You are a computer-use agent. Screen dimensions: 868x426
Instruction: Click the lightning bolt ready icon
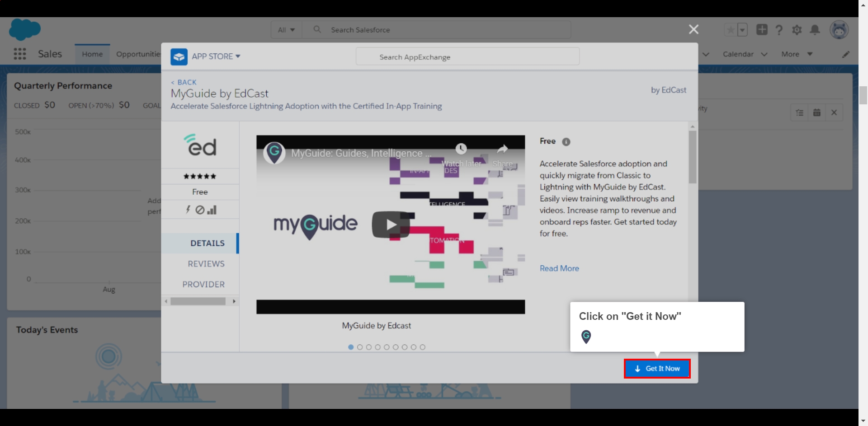click(x=188, y=210)
